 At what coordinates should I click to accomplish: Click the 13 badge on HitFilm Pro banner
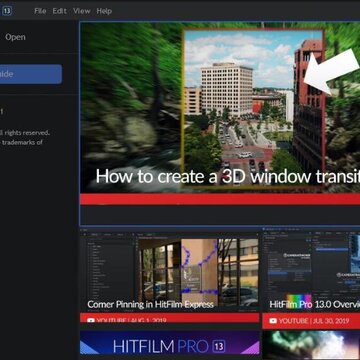click(219, 346)
